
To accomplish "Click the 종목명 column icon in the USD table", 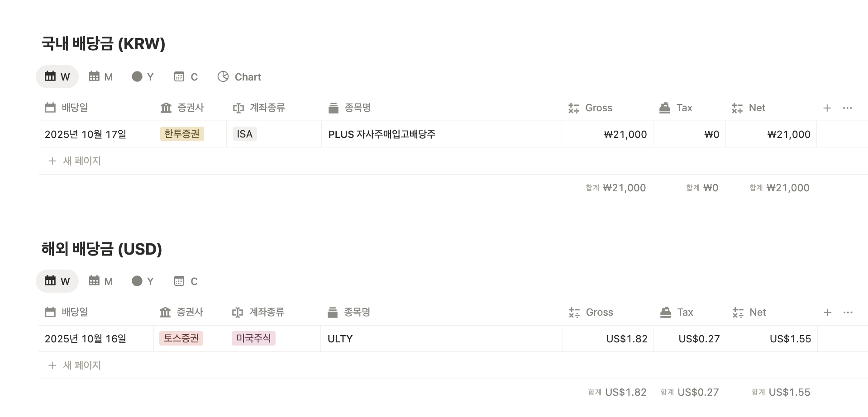I will 333,312.
